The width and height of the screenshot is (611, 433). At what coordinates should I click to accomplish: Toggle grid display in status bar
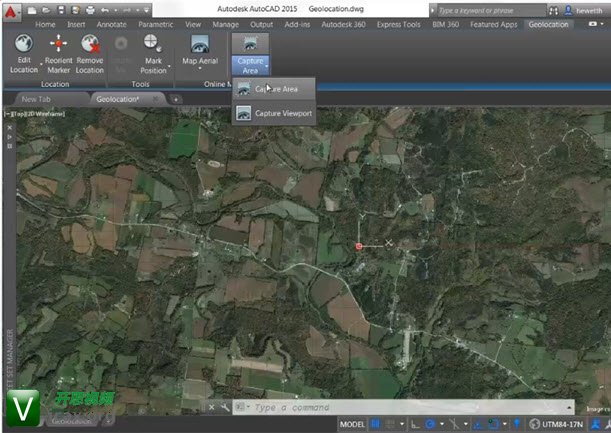click(376, 424)
